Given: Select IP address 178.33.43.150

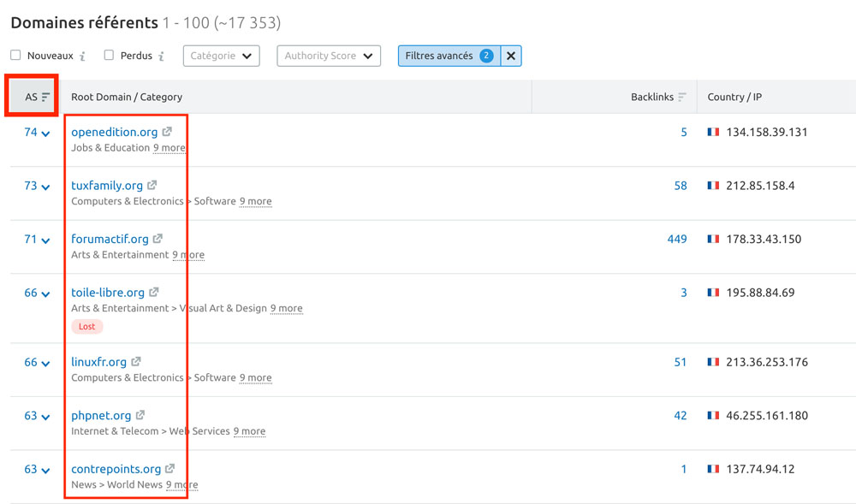Looking at the screenshot, I should pos(764,239).
